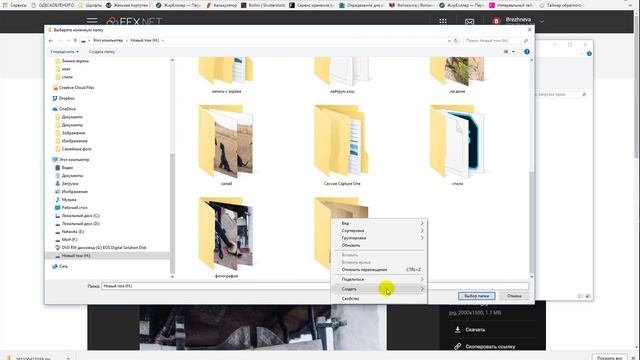Open the FEX.NET apps grid icon
The image size is (640, 360).
443,21
